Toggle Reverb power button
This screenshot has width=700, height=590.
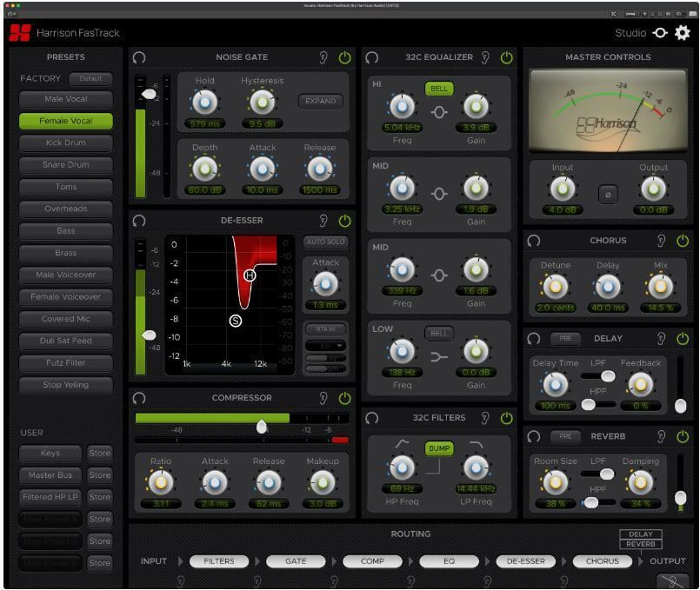(682, 436)
